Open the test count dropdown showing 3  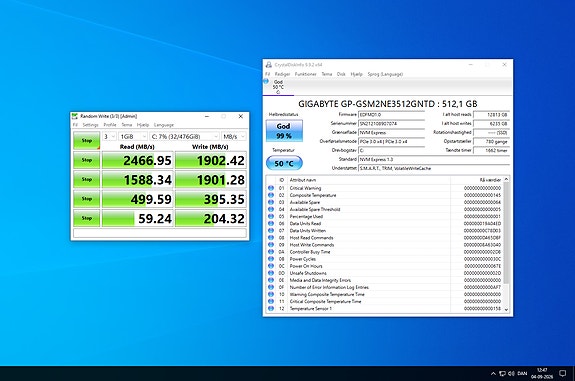(x=109, y=136)
